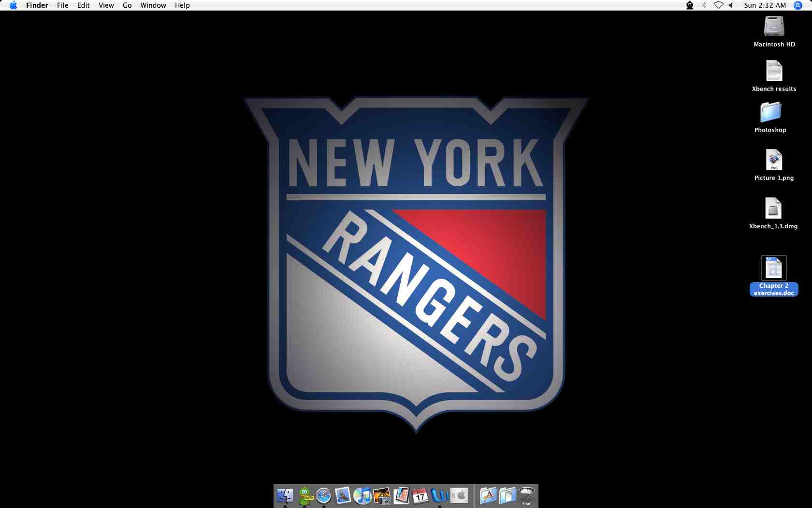Select the Chapter 2 exercises.doc icon
The image size is (812, 508).
tap(773, 268)
